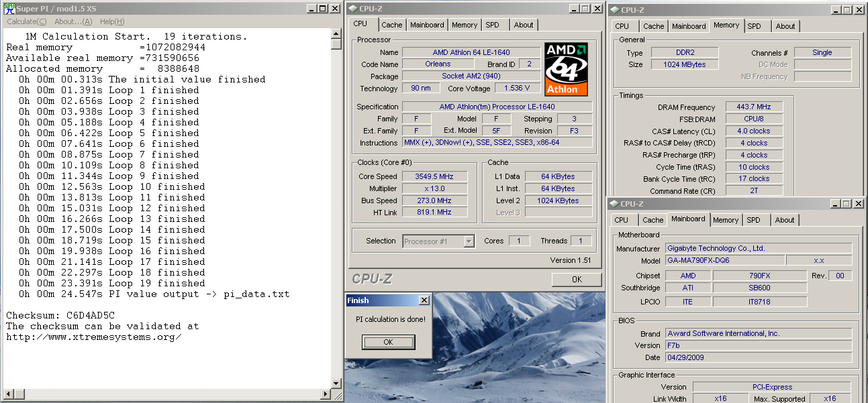Click the xtremesystems.org URL text
This screenshot has height=403, width=868.
94,337
